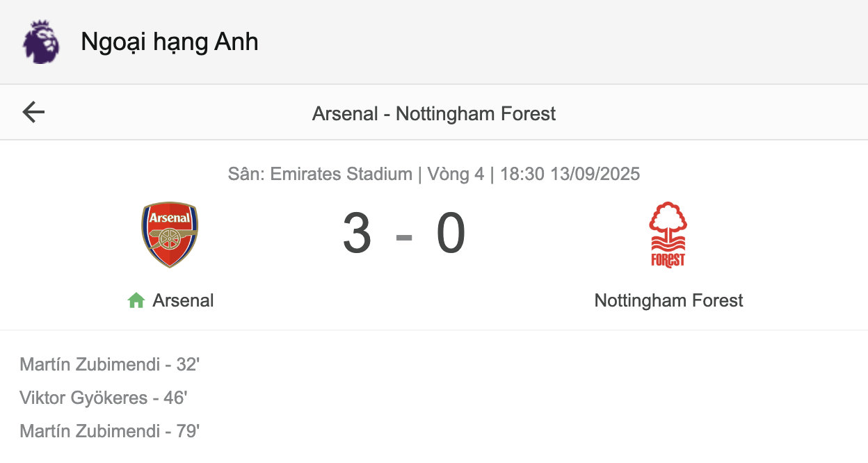Click the Arsenal - Nottingham Forest header title
Viewport: 868px width, 463px height.
click(x=434, y=113)
